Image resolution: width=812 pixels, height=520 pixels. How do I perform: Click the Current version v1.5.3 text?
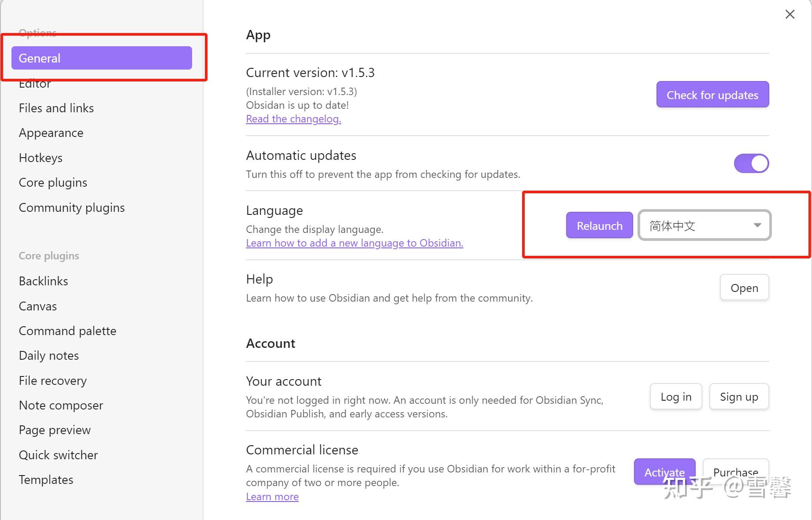coord(310,73)
